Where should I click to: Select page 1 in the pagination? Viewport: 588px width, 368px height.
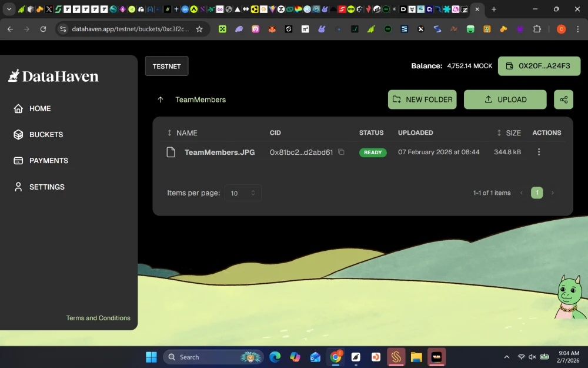537,193
